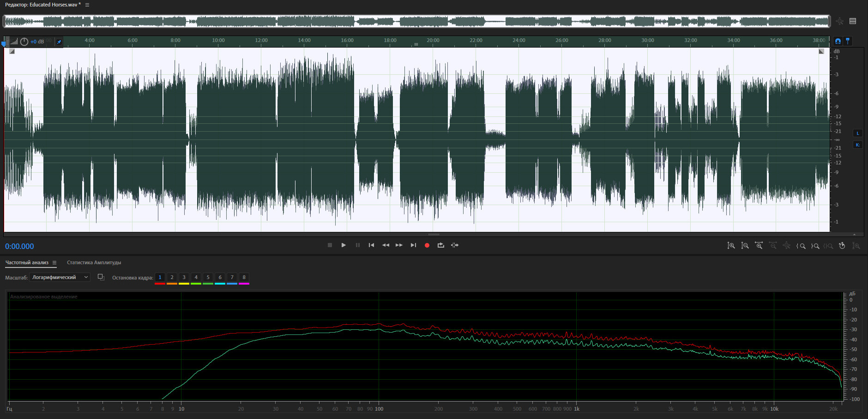Open the Частотный анализ panel menu
The image size is (868, 419).
(54, 262)
